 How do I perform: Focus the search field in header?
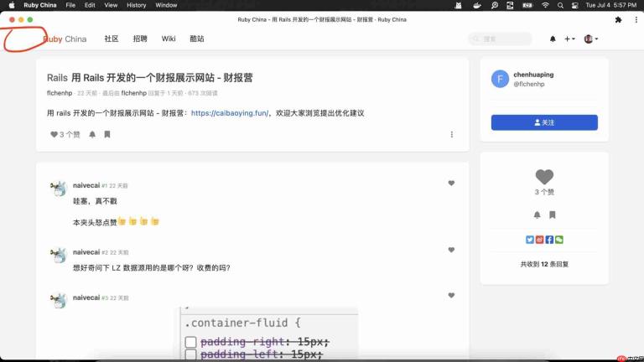500,39
